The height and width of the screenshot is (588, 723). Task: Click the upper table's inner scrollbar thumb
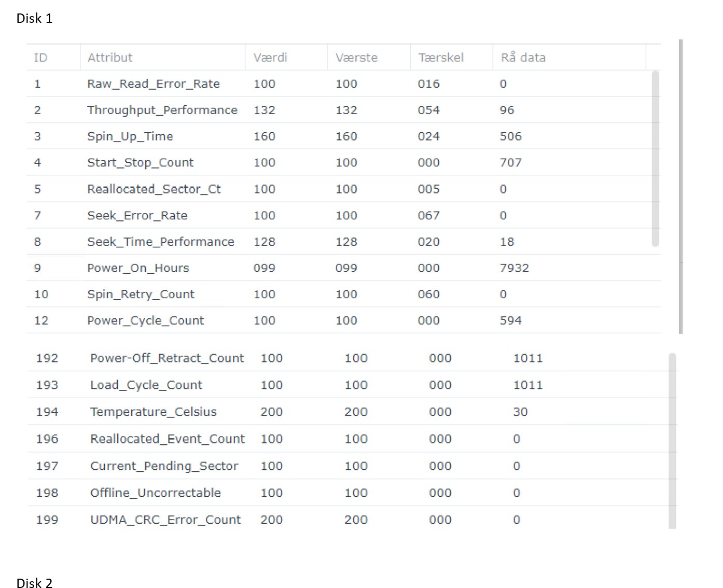click(656, 159)
